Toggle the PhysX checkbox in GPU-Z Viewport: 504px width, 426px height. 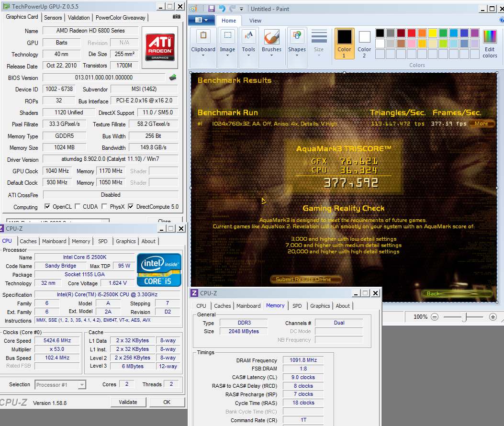tap(104, 206)
